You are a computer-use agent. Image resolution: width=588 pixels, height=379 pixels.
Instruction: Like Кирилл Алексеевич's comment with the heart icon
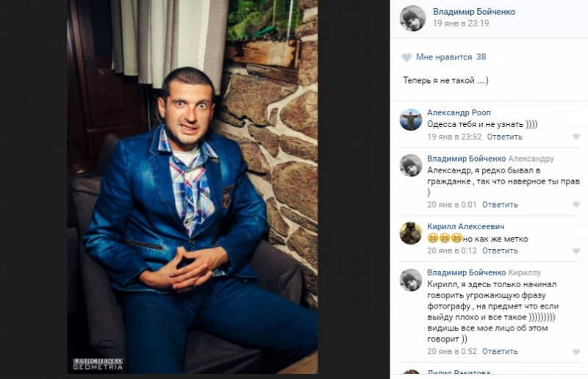576,250
